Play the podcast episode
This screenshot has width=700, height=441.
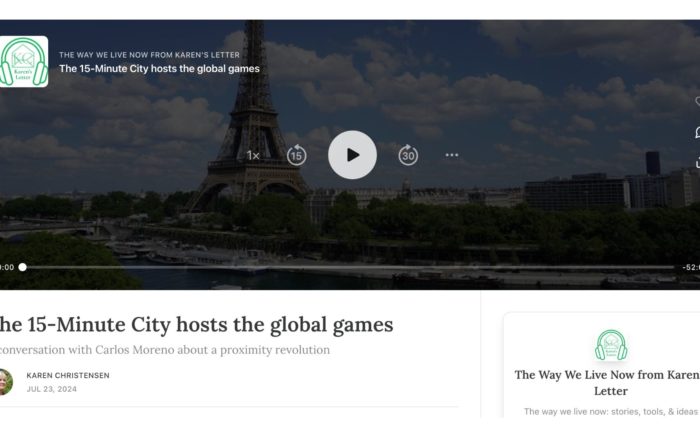tap(352, 155)
